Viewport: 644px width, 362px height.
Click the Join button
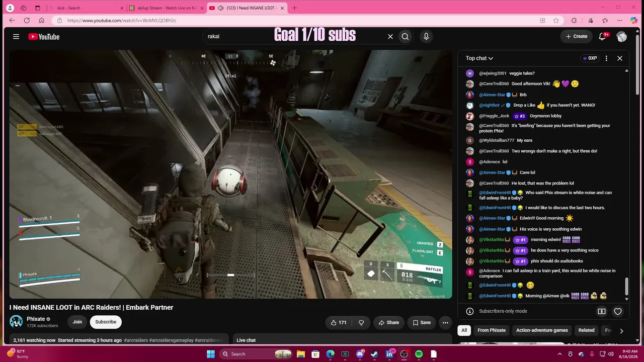[x=77, y=322]
